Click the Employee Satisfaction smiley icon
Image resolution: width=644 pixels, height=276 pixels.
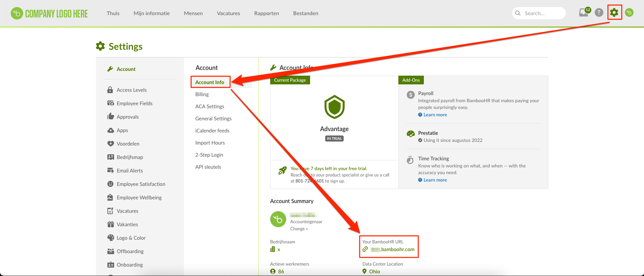pos(110,184)
